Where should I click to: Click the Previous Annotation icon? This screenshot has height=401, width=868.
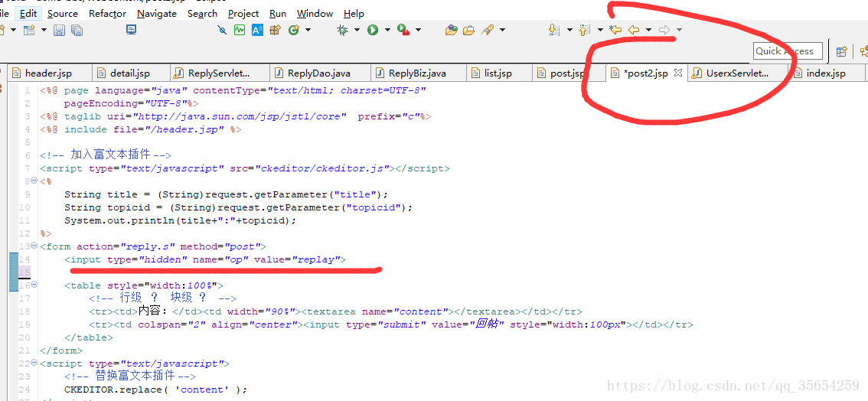click(x=585, y=30)
